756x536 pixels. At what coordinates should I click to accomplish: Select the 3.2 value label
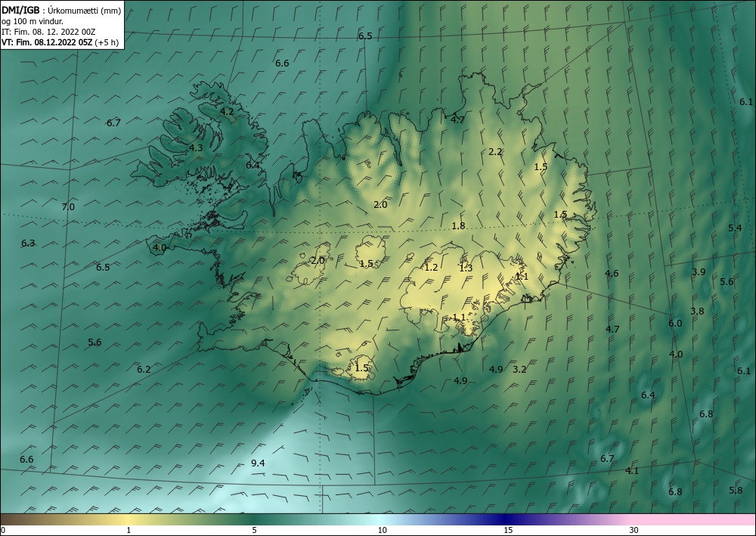pos(519,370)
